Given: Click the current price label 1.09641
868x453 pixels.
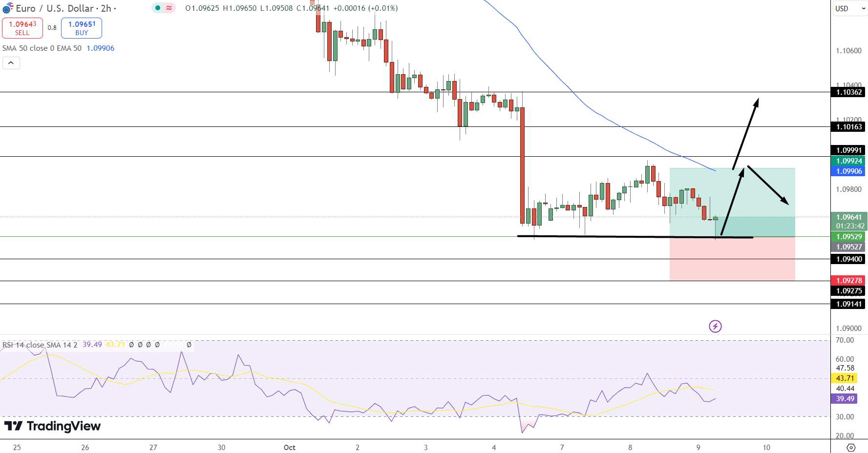Looking at the screenshot, I should 849,217.
